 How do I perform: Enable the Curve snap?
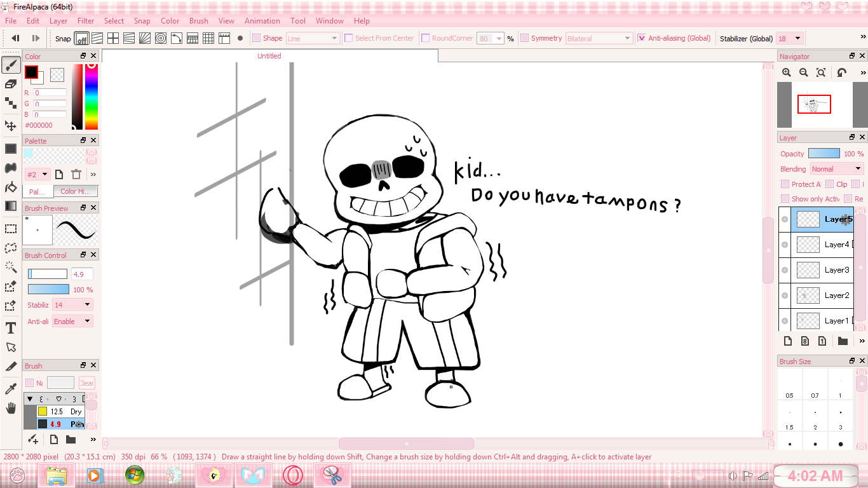(x=177, y=38)
